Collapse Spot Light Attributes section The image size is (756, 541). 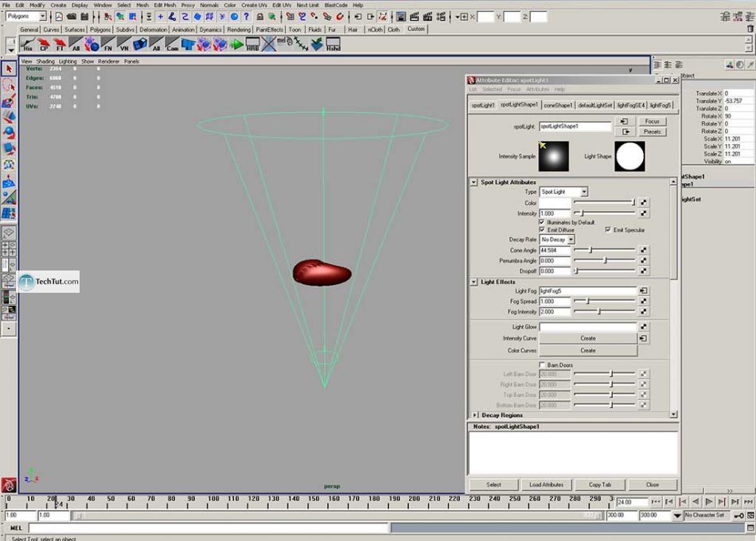473,182
